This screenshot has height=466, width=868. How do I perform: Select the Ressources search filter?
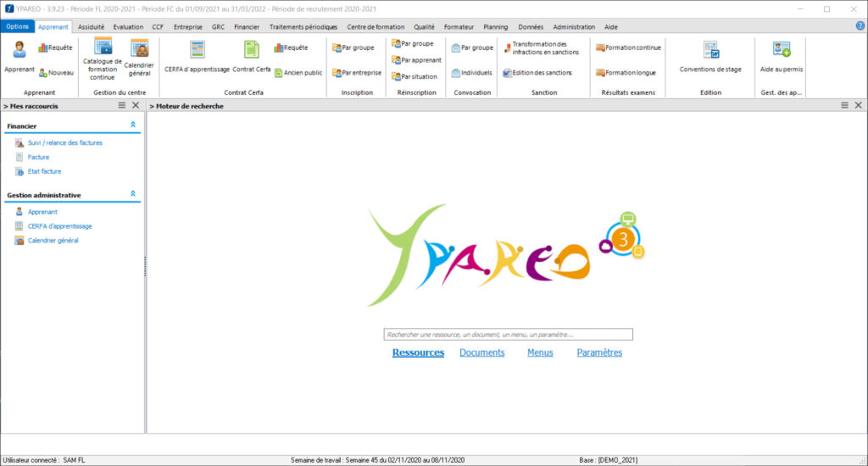pyautogui.click(x=418, y=352)
